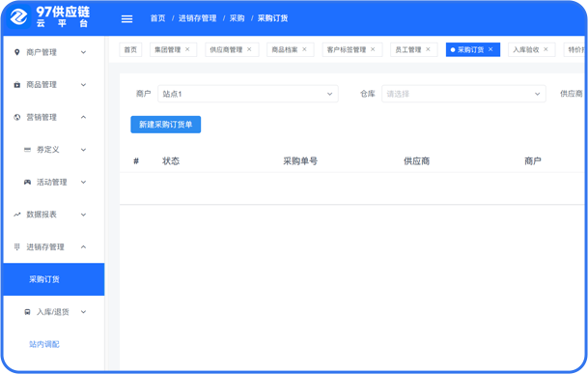588x374 pixels.
Task: Click the 商品管理 bag icon
Action: [16, 85]
